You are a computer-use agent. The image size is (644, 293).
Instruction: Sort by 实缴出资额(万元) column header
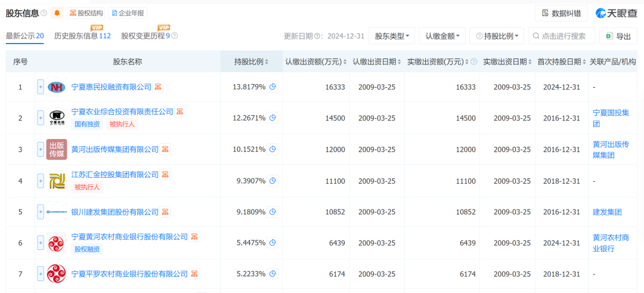coord(439,61)
